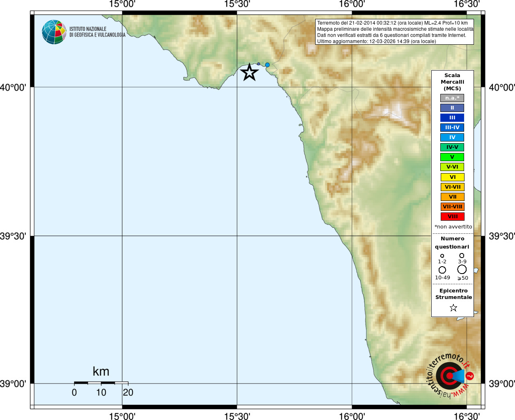Click the right axis label 39°00'
The height and width of the screenshot is (420, 515).
point(502,384)
